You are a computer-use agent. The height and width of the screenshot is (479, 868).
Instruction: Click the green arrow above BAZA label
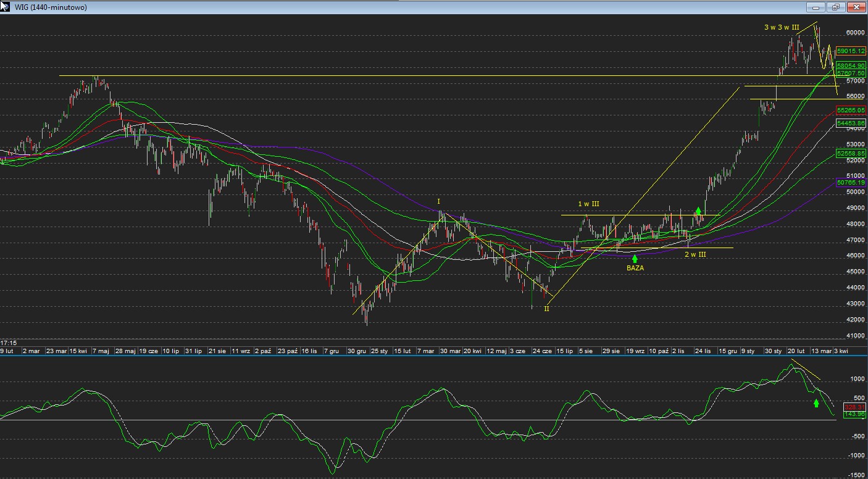point(635,259)
